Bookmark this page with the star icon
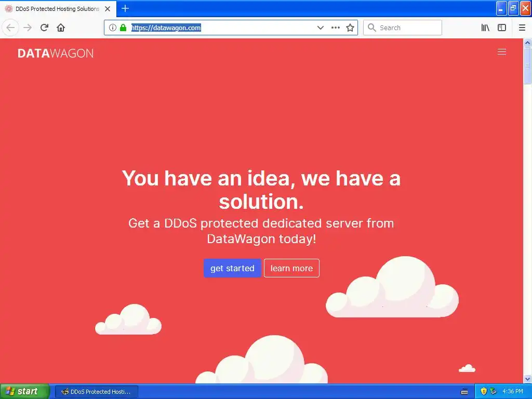This screenshot has height=399, width=532. click(x=350, y=28)
